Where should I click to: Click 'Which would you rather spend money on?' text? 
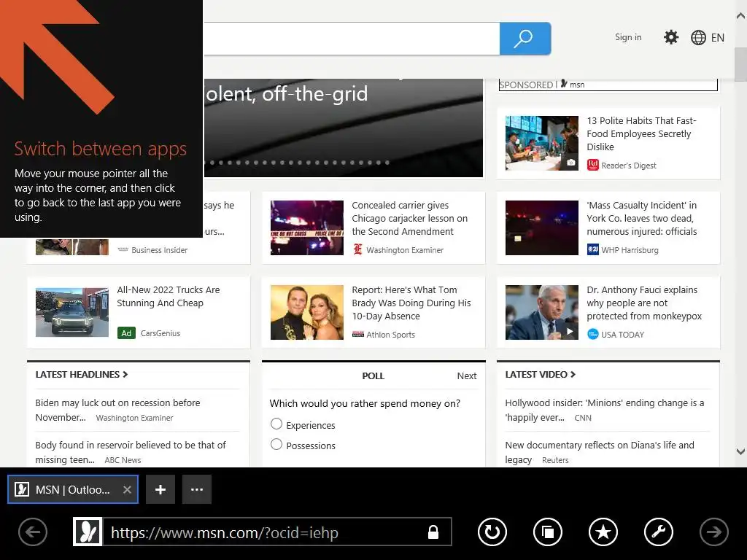pyautogui.click(x=365, y=403)
